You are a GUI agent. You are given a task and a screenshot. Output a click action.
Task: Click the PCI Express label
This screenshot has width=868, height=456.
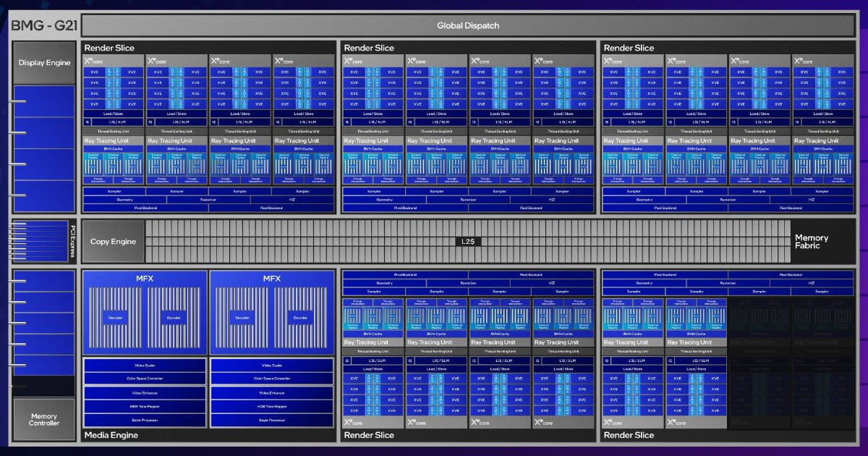(72, 242)
